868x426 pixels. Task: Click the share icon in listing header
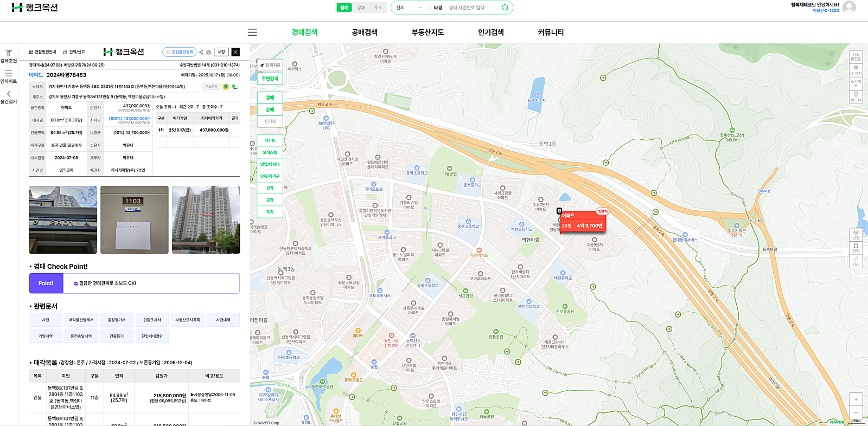201,52
